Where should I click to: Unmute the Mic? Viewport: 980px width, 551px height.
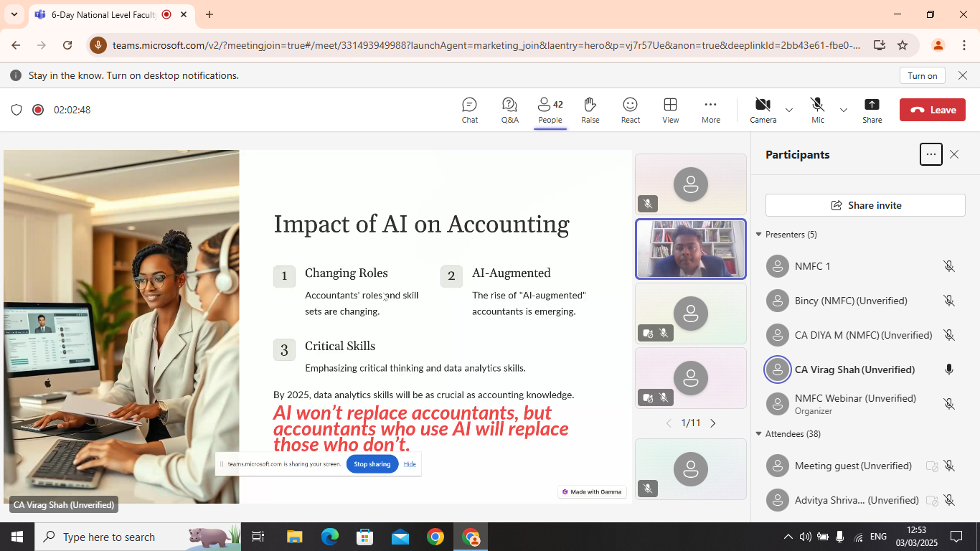pyautogui.click(x=817, y=110)
